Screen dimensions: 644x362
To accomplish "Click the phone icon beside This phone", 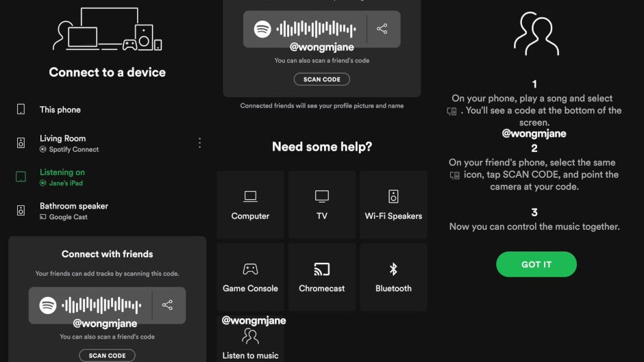I will pos(21,109).
